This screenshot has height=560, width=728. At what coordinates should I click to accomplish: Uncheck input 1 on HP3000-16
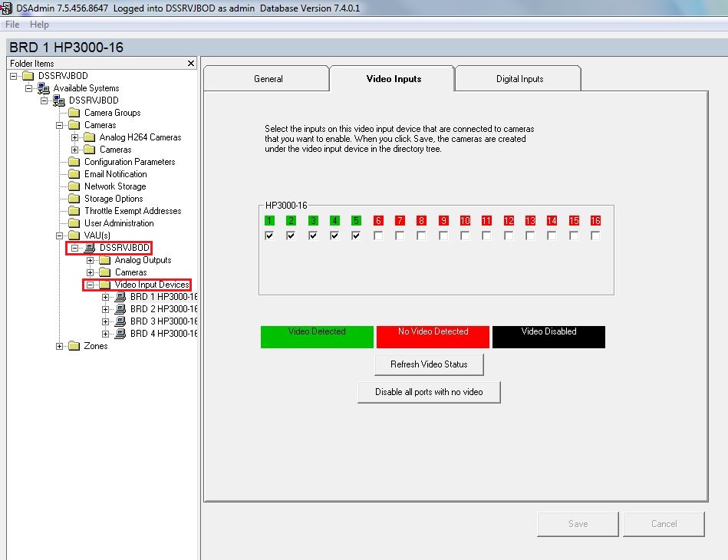[x=268, y=236]
